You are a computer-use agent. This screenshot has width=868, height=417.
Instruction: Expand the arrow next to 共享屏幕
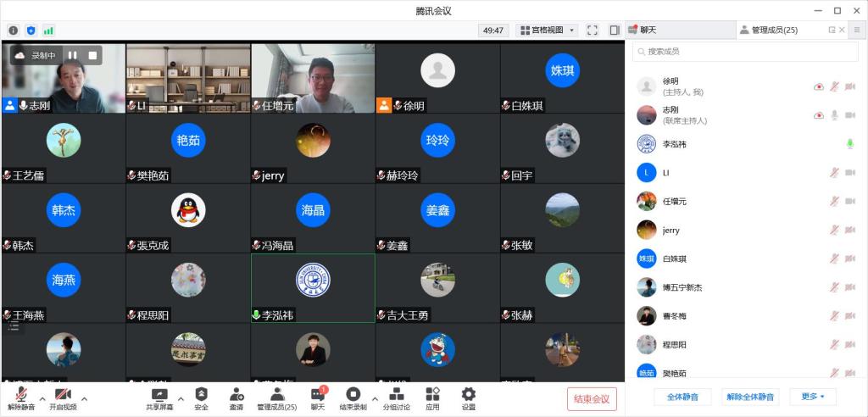(x=180, y=398)
